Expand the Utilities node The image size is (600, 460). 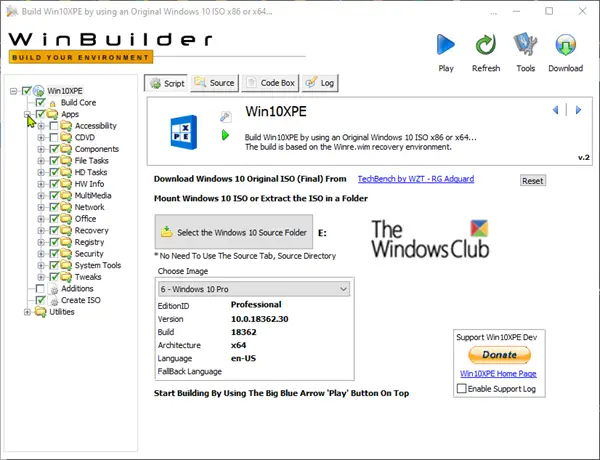[x=27, y=312]
